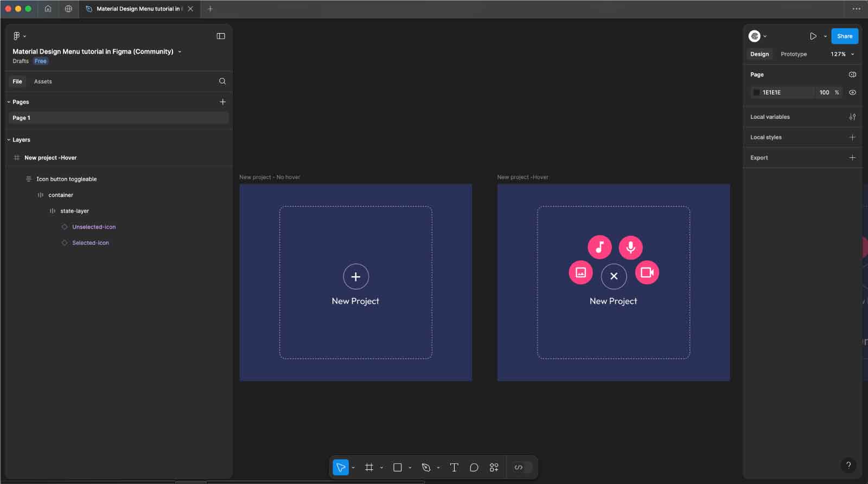Select the Comment tool

[x=474, y=467]
